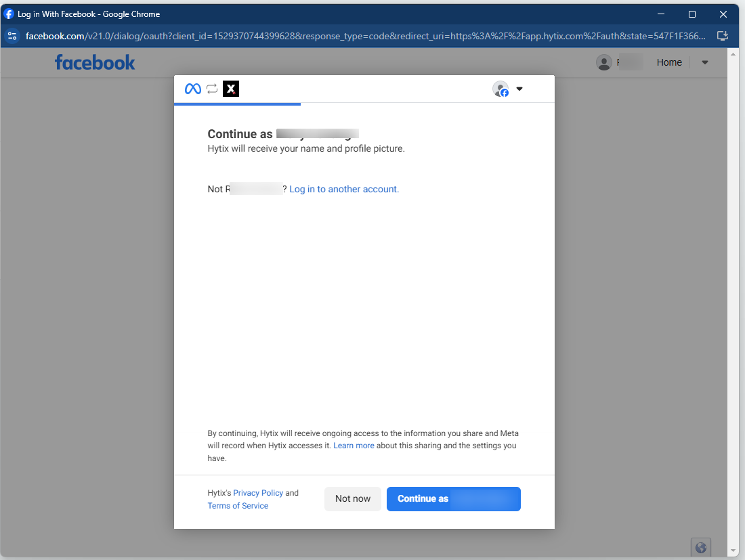Close the Log in With Facebook window
The width and height of the screenshot is (745, 560).
click(x=723, y=14)
